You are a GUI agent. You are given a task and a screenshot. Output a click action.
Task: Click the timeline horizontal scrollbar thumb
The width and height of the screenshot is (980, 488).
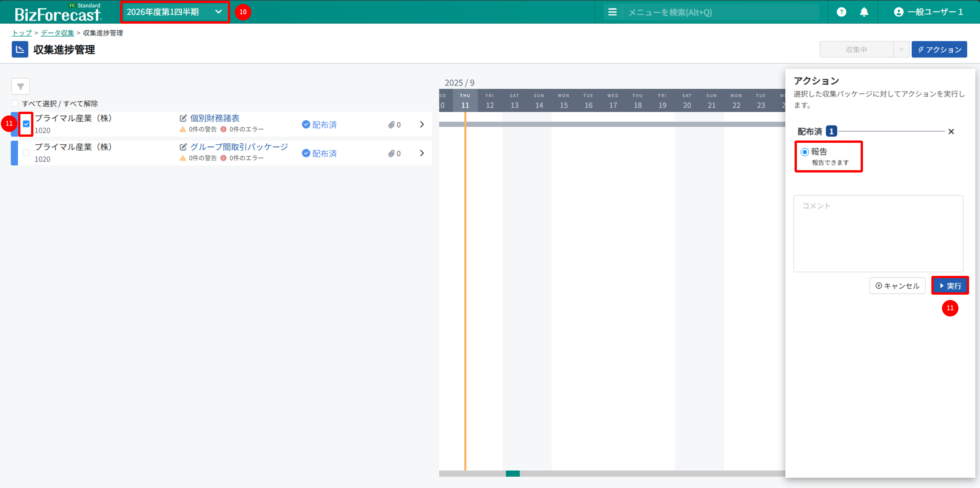512,474
